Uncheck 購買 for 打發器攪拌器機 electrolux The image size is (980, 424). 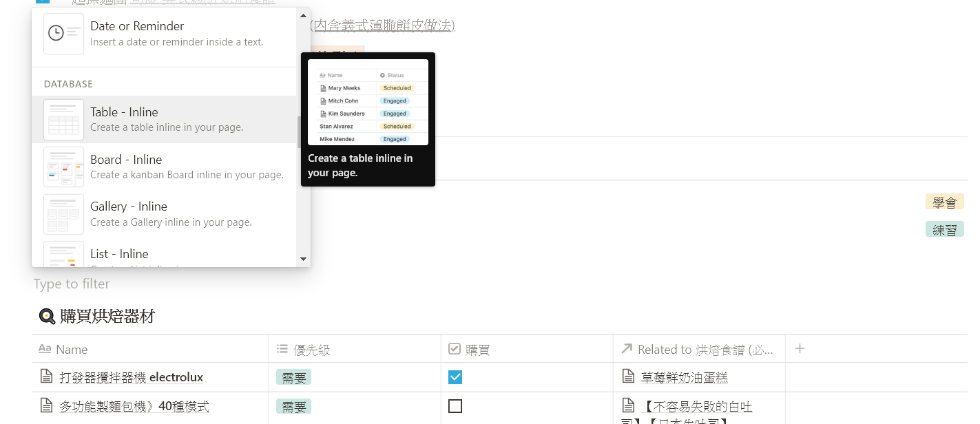(455, 377)
